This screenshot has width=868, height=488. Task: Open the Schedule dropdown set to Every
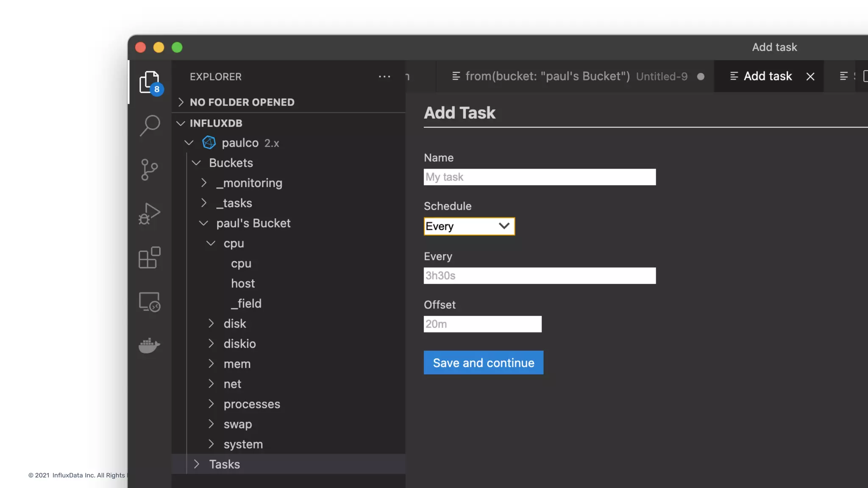(469, 226)
